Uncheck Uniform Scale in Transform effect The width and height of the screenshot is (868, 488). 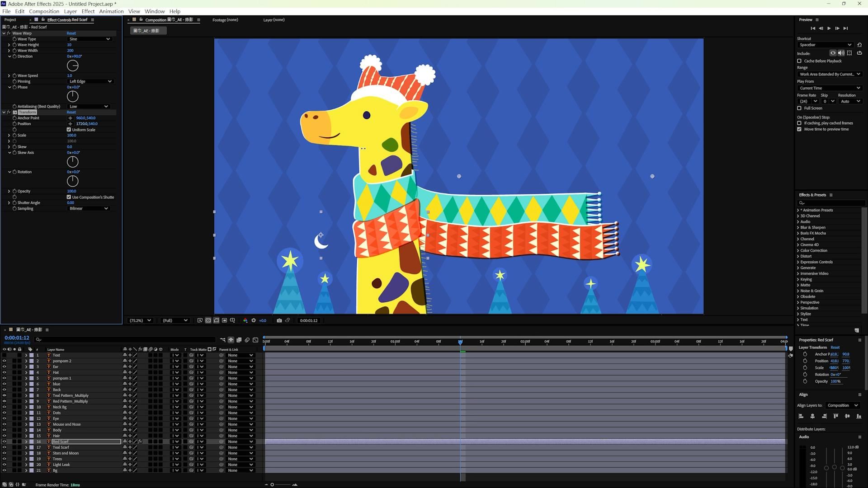pyautogui.click(x=69, y=130)
